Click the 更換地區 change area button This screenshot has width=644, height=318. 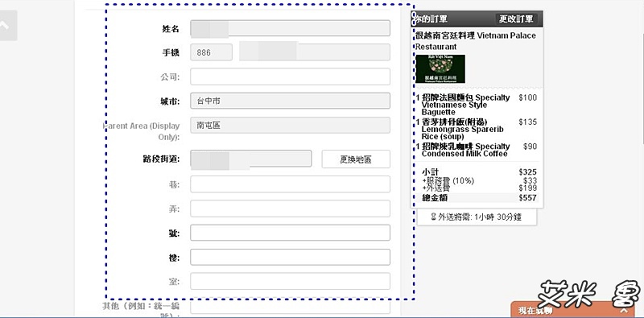[x=356, y=159]
